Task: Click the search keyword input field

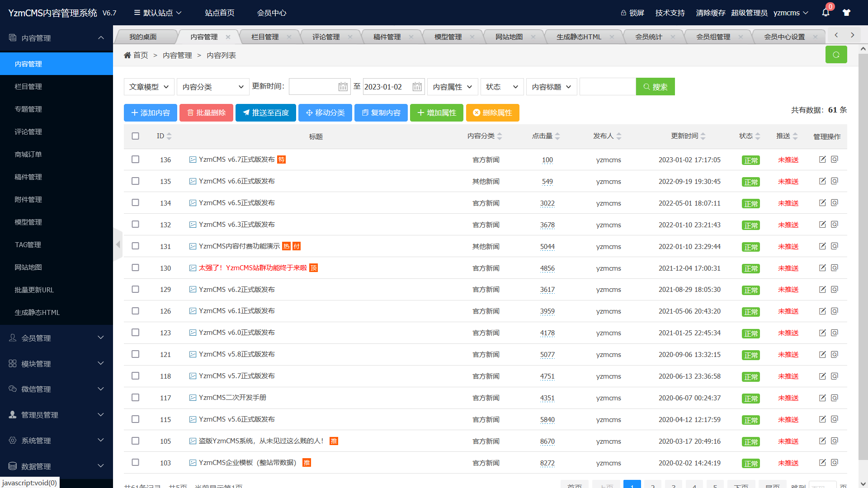Action: tap(607, 87)
